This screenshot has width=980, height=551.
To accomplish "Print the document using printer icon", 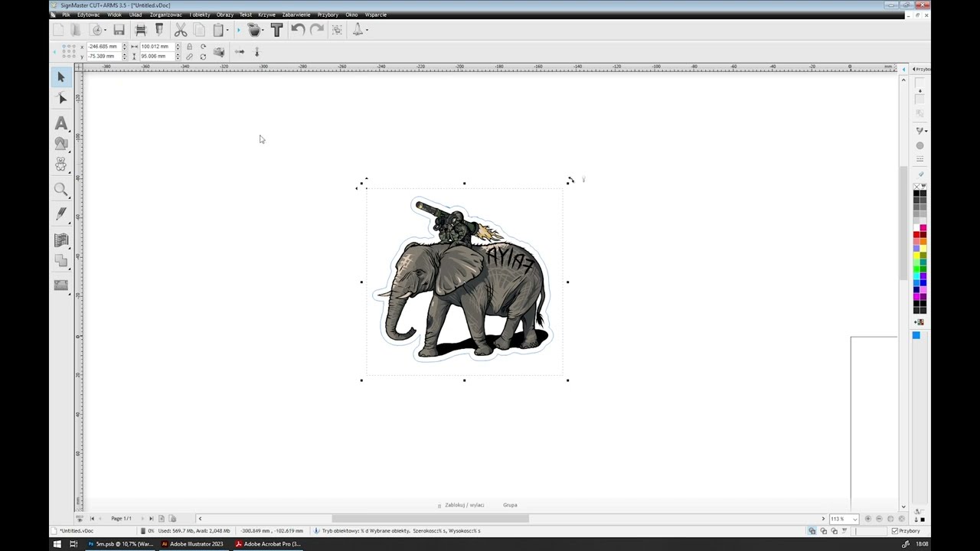I will tap(140, 30).
